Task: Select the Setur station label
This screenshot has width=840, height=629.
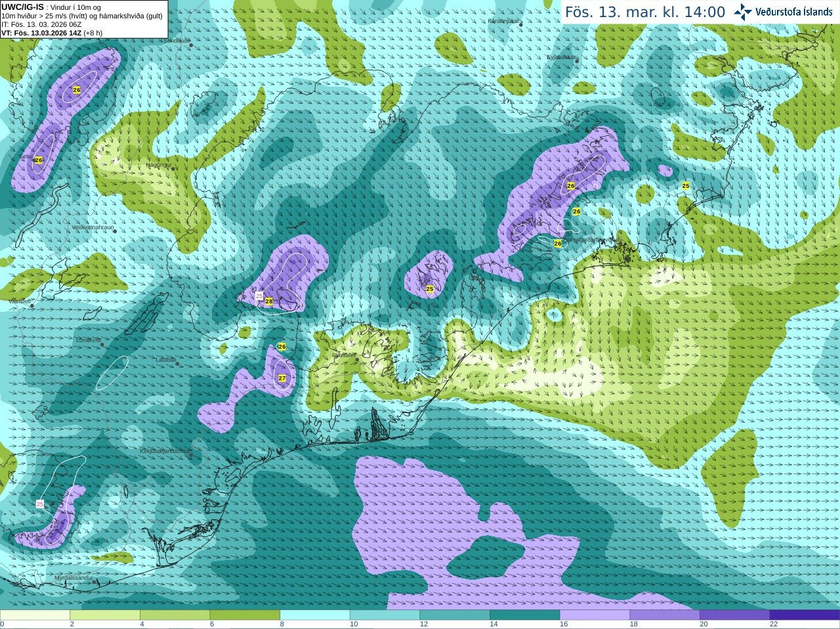Action: click(26, 157)
